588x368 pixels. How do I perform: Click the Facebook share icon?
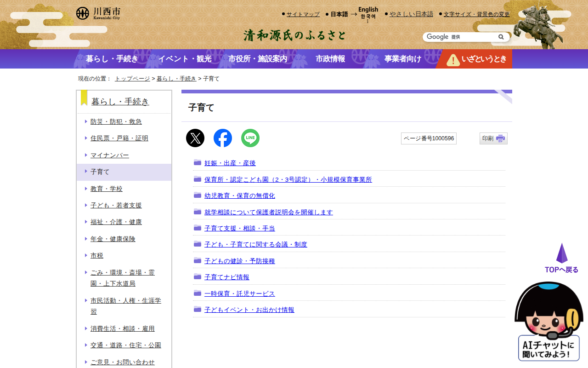pyautogui.click(x=223, y=138)
